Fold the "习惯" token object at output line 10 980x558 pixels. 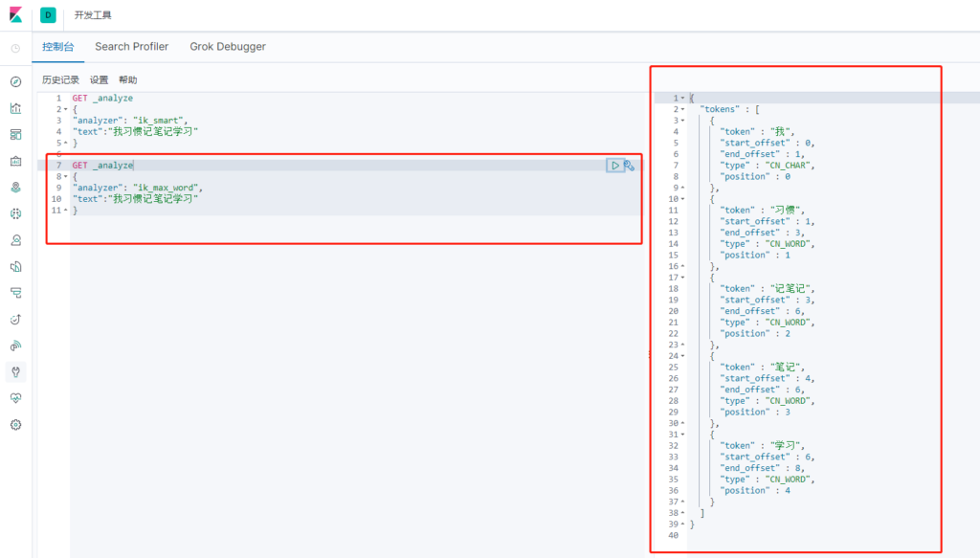point(682,199)
